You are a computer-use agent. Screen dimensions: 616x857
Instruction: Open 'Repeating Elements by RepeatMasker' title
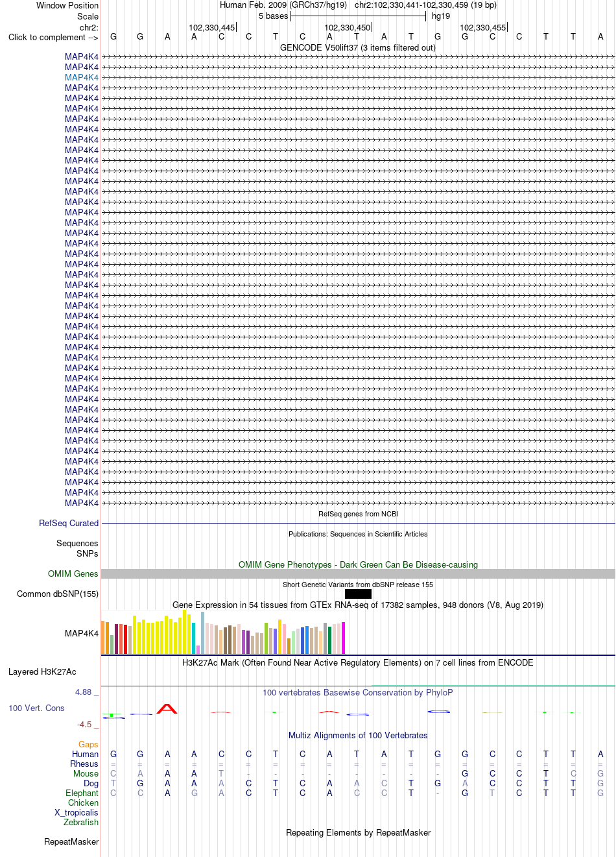point(358,832)
